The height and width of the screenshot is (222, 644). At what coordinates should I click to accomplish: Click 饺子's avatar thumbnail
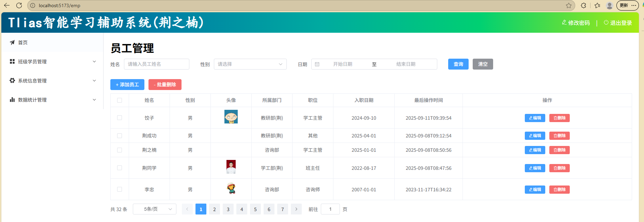231,117
